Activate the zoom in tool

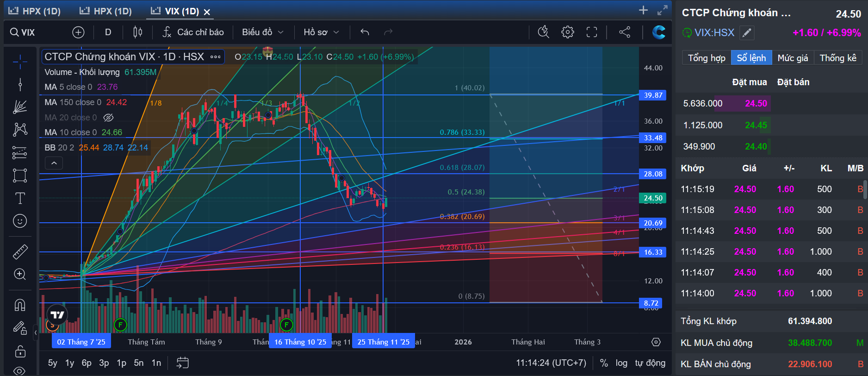[20, 274]
